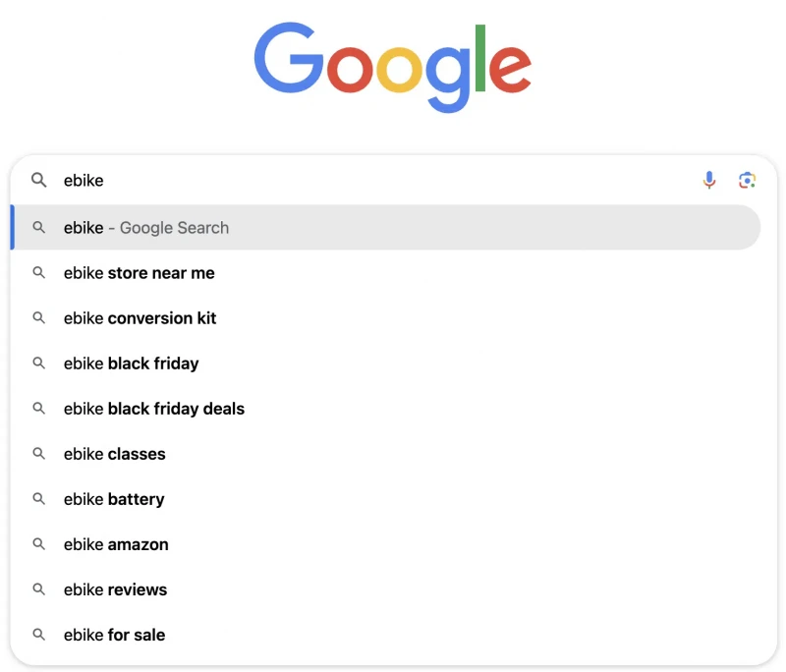
Task: Open Google Lens image search icon
Action: pos(747,180)
